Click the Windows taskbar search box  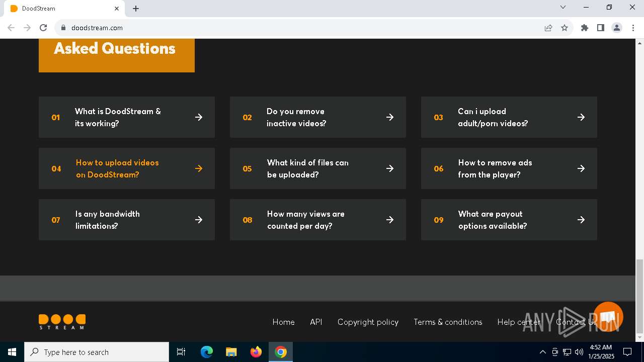coord(97,352)
